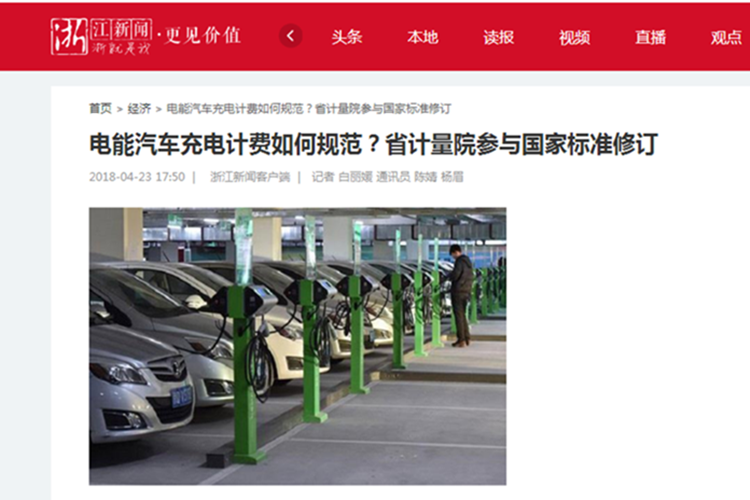Switch to the 读报 section
This screenshot has height=500, width=750.
pos(498,37)
